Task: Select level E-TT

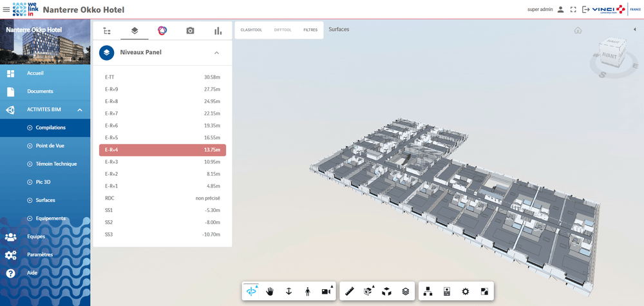Action: (163, 77)
